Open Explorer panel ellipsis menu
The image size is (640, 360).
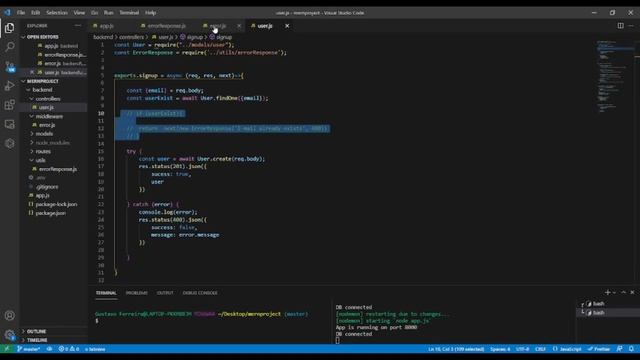78,25
